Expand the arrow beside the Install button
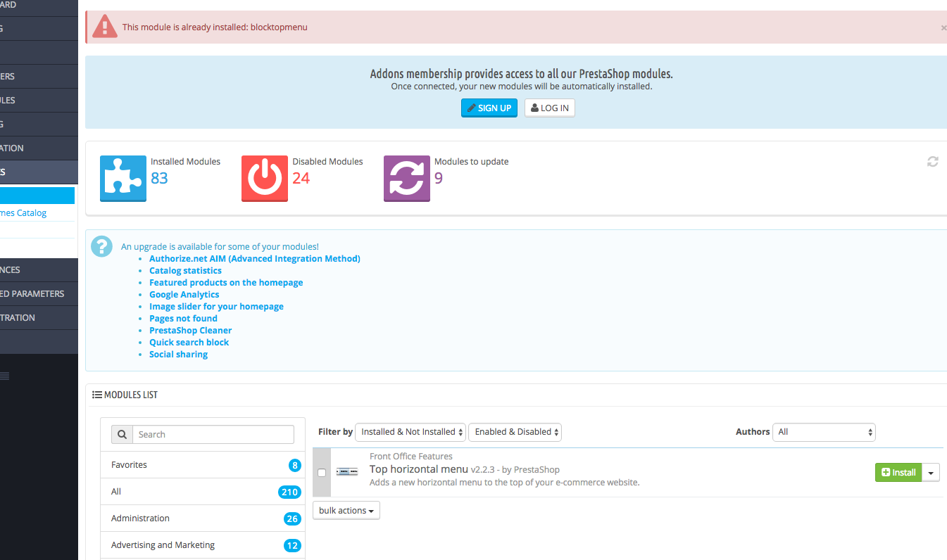This screenshot has width=947, height=560. coord(931,473)
